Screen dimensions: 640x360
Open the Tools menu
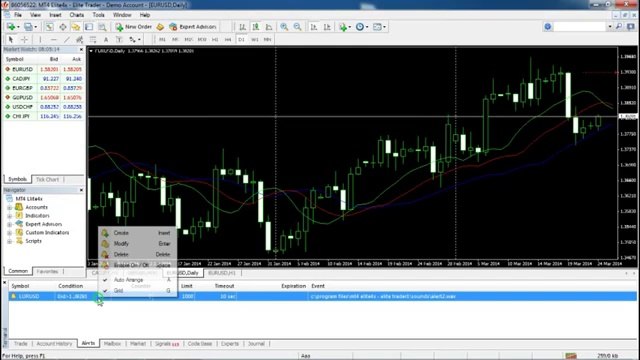click(98, 15)
